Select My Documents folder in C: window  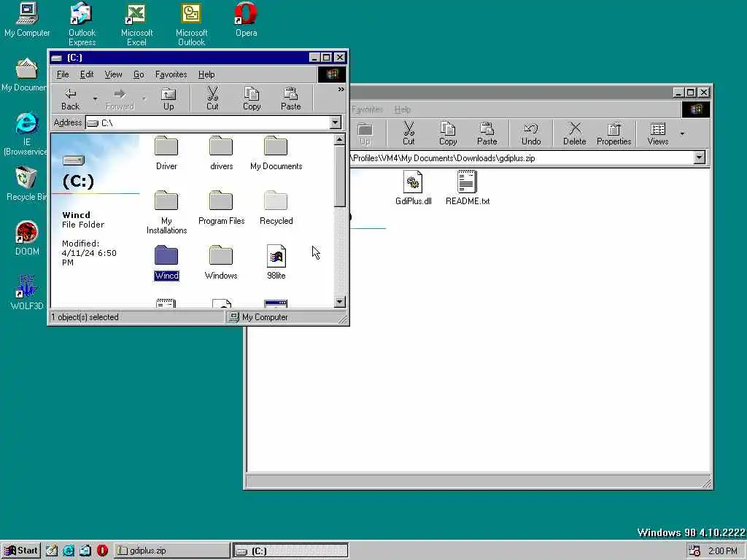[x=276, y=153]
